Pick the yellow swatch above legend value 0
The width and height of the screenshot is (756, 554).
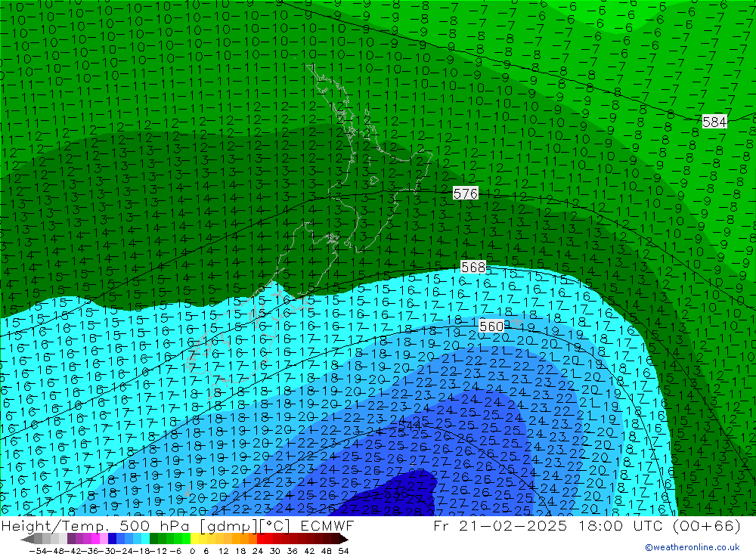tap(195, 539)
